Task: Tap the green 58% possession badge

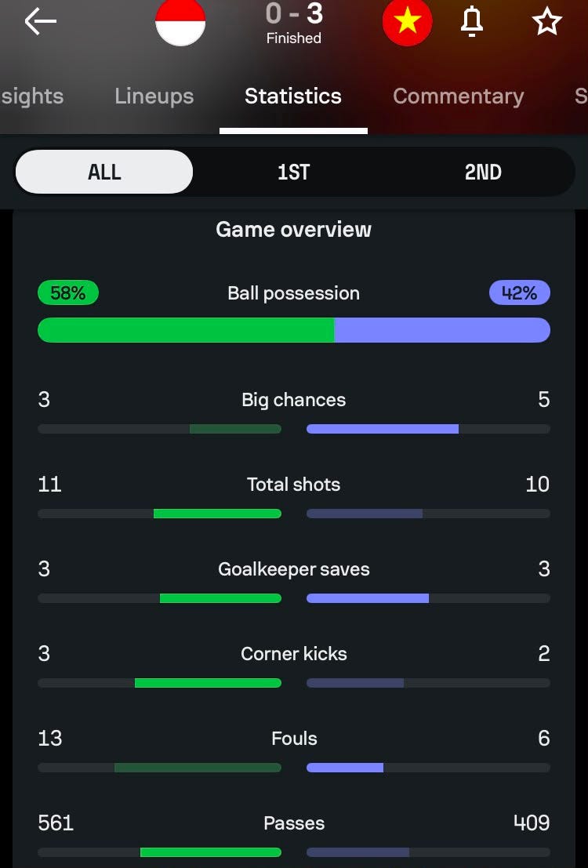Action: pyautogui.click(x=68, y=292)
